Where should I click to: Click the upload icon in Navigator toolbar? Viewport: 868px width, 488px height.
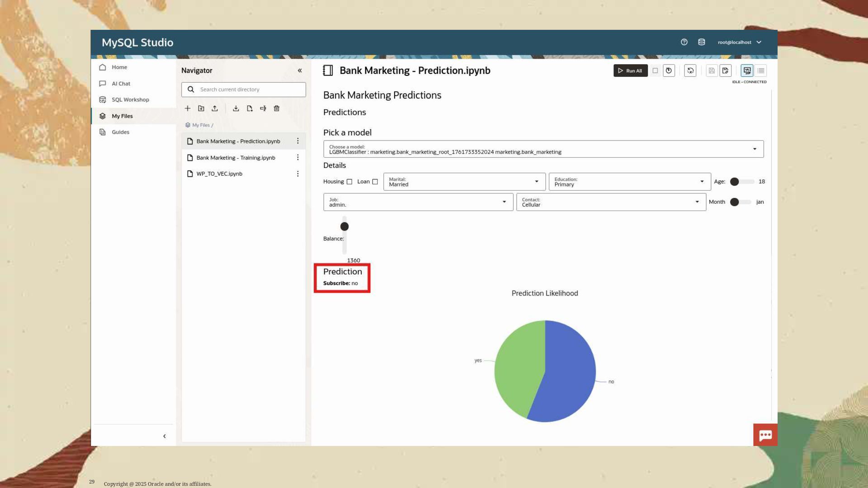pyautogui.click(x=215, y=108)
